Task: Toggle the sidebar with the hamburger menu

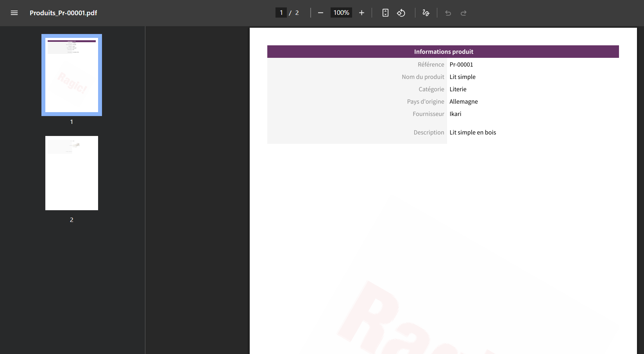Action: [14, 13]
